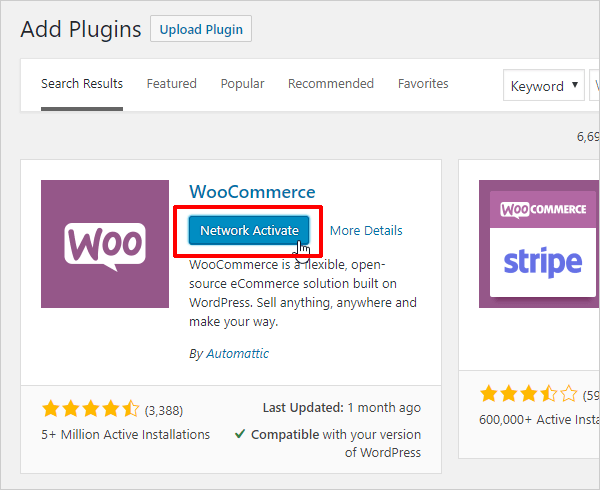Open the Search Results tab

[82, 83]
